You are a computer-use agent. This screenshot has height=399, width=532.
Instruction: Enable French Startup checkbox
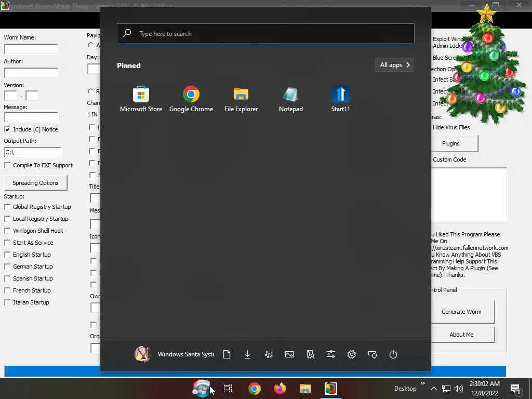tap(7, 290)
